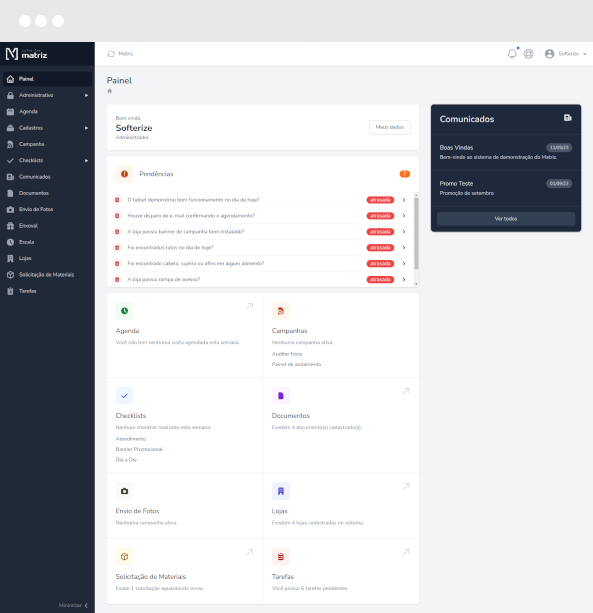Click the settings gear icon in header
The width and height of the screenshot is (593, 613).
pos(528,54)
